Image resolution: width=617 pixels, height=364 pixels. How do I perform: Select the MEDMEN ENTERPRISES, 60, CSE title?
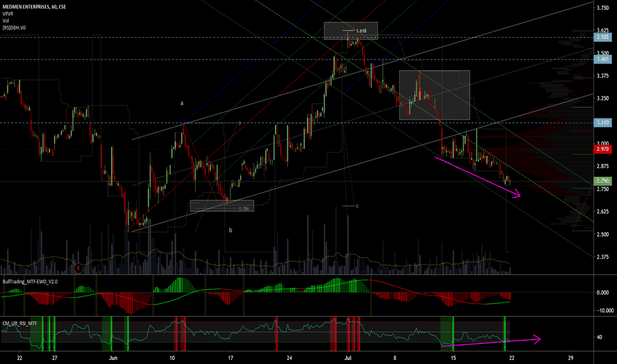click(x=34, y=7)
